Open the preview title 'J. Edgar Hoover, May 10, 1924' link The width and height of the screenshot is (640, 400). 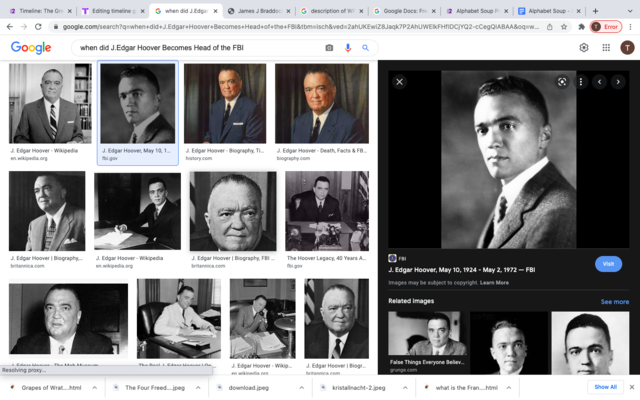pos(462,270)
